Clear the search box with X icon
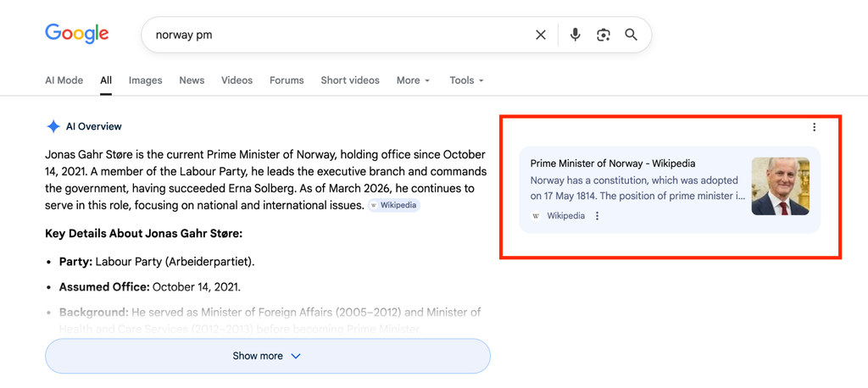 pos(541,35)
